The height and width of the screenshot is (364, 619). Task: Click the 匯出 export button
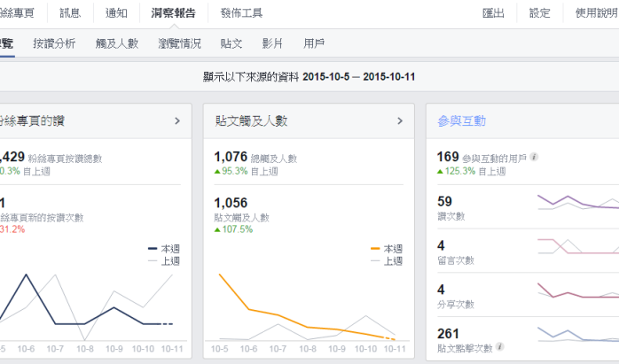coord(493,13)
